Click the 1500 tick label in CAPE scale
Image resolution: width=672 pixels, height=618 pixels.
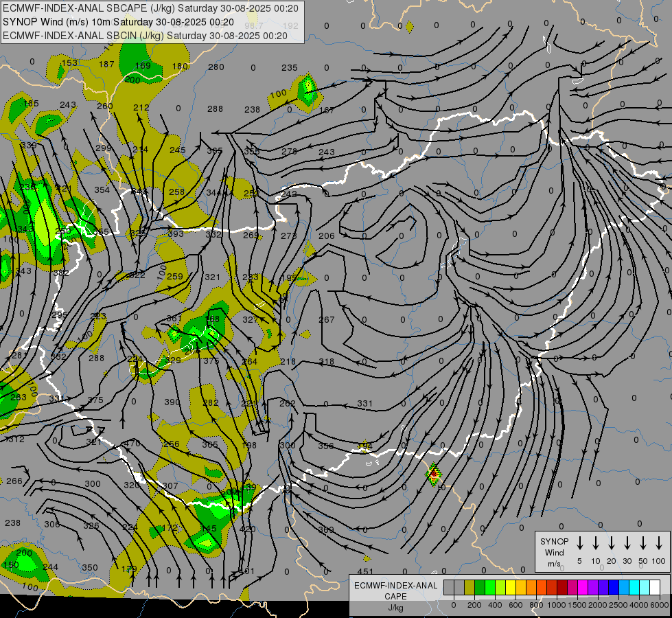point(577,605)
